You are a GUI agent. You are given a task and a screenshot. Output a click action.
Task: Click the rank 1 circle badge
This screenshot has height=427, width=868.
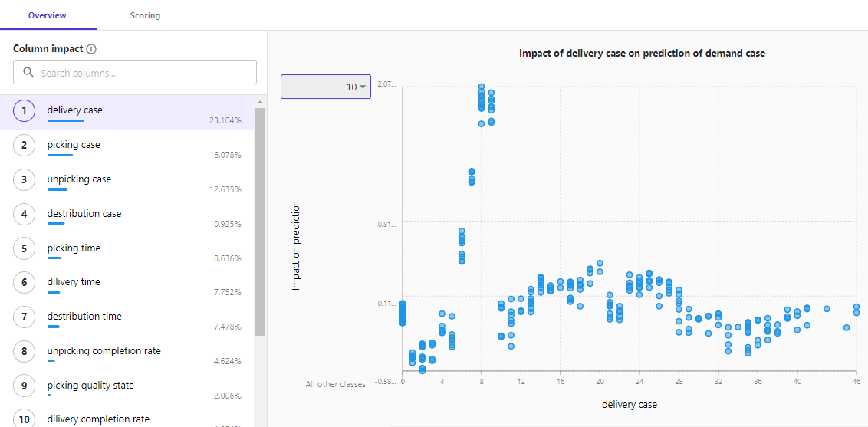click(25, 111)
